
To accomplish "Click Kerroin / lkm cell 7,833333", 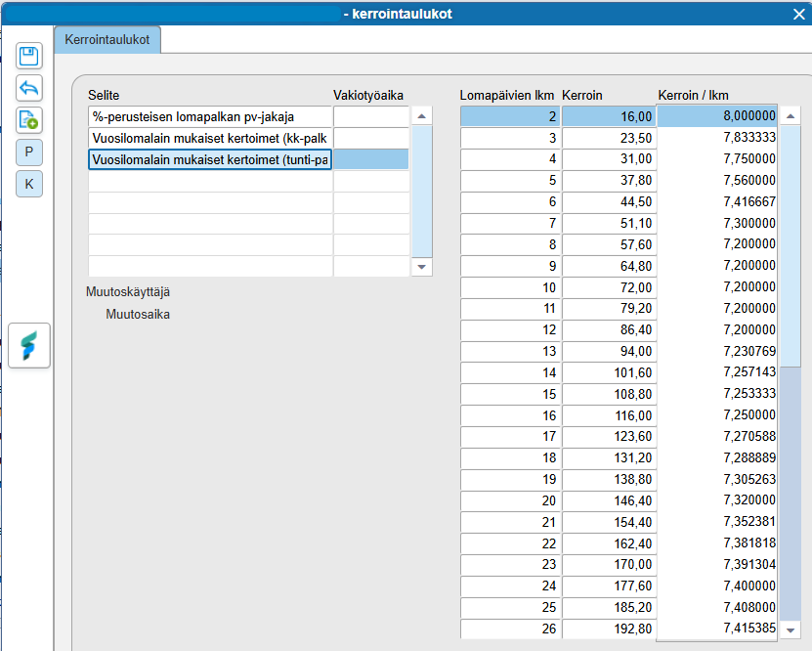I will 716,137.
